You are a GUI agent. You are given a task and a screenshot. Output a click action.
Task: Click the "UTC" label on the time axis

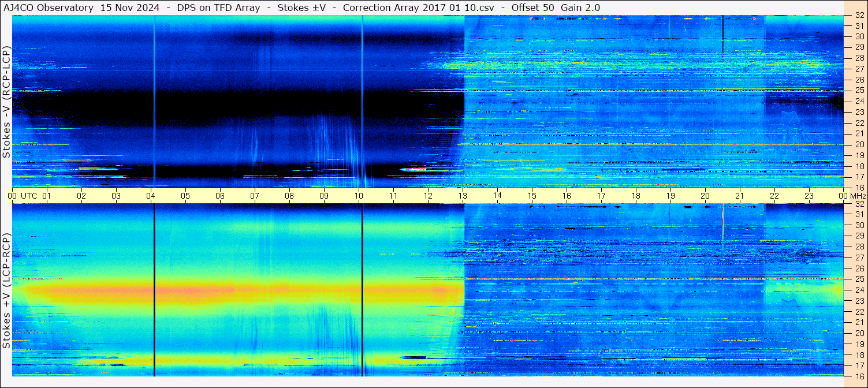click(29, 196)
